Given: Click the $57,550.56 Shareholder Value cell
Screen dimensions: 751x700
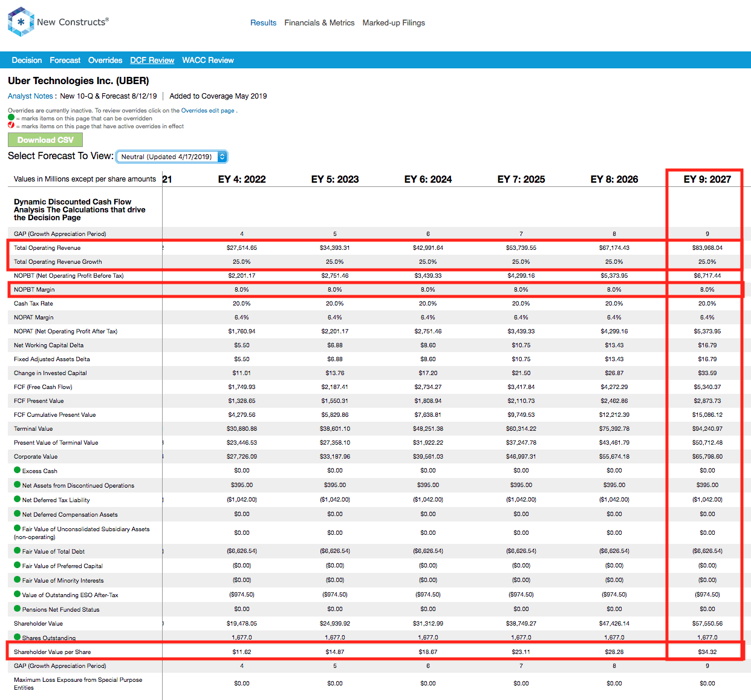Looking at the screenshot, I should pyautogui.click(x=707, y=624).
